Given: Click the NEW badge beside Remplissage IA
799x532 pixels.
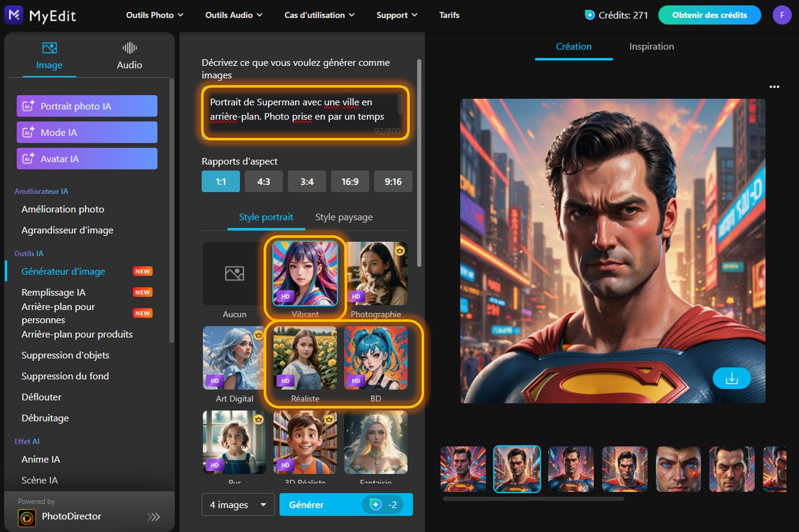Looking at the screenshot, I should pos(143,292).
